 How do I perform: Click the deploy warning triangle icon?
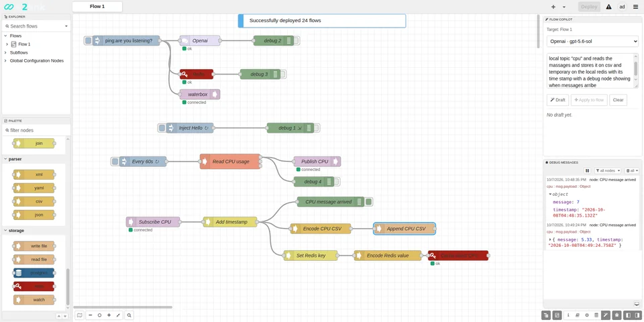pyautogui.click(x=608, y=7)
